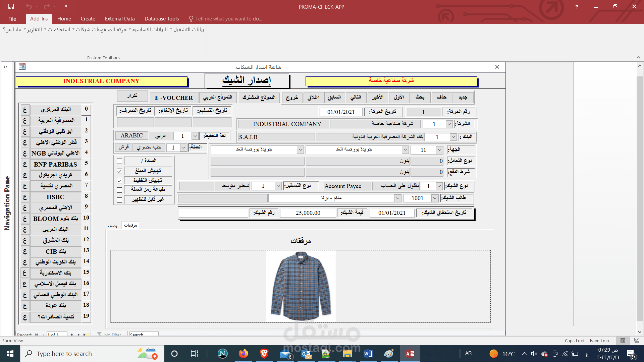Launch Brave browser from the taskbar
Viewport: 644px width, 362px height.
264,354
